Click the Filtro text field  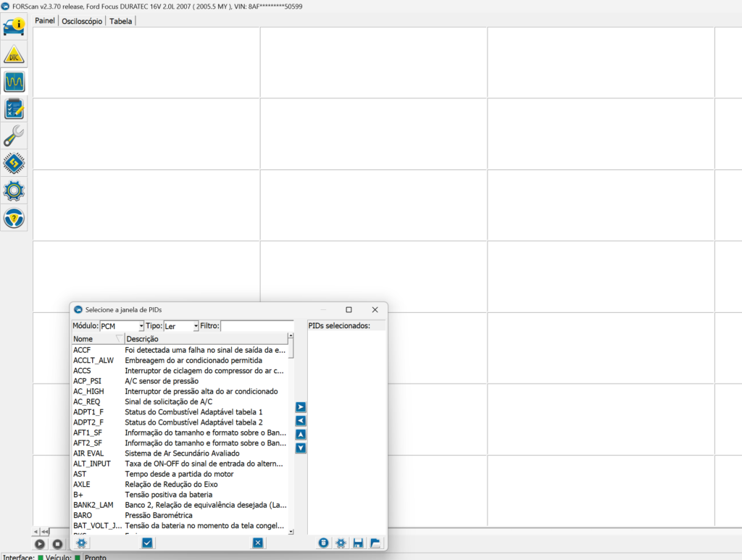tap(257, 326)
